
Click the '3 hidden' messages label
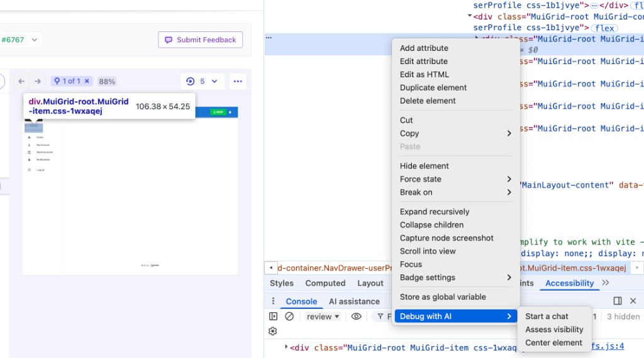(623, 317)
